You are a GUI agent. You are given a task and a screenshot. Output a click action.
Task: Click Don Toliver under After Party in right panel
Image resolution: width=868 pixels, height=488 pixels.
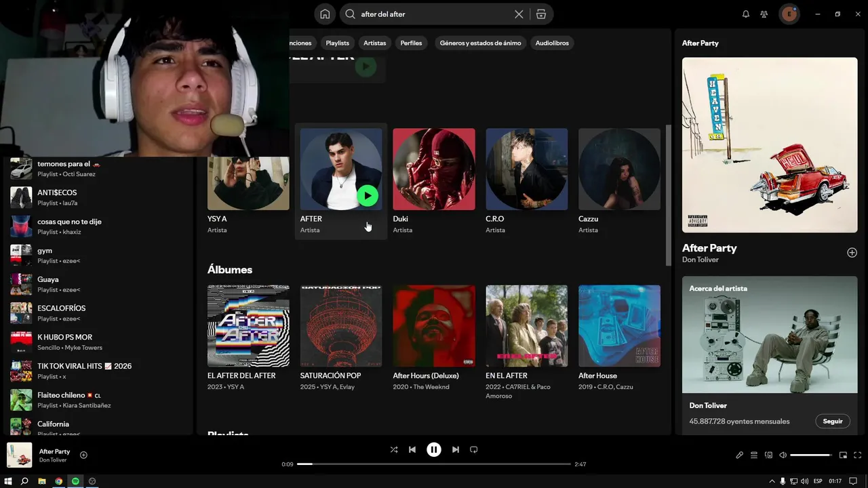tap(701, 260)
